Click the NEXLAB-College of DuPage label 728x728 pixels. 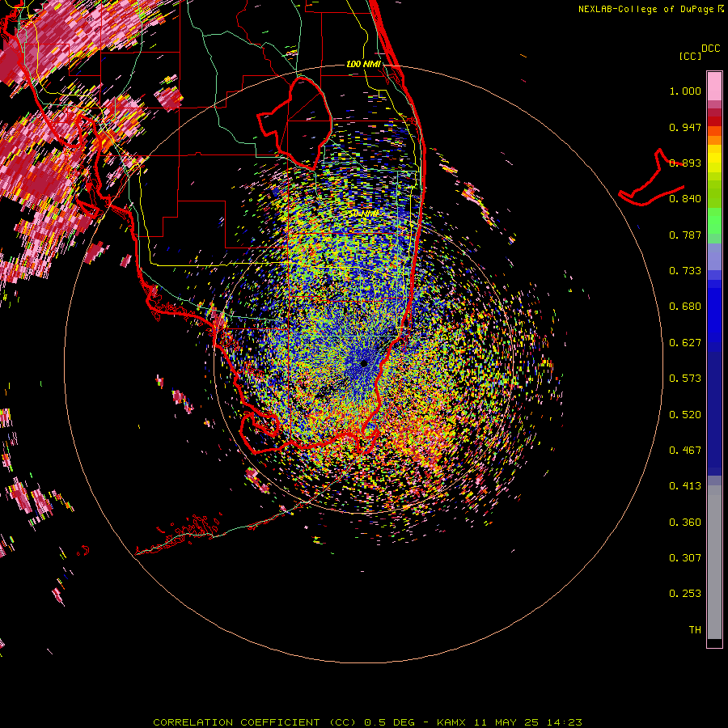[645, 9]
